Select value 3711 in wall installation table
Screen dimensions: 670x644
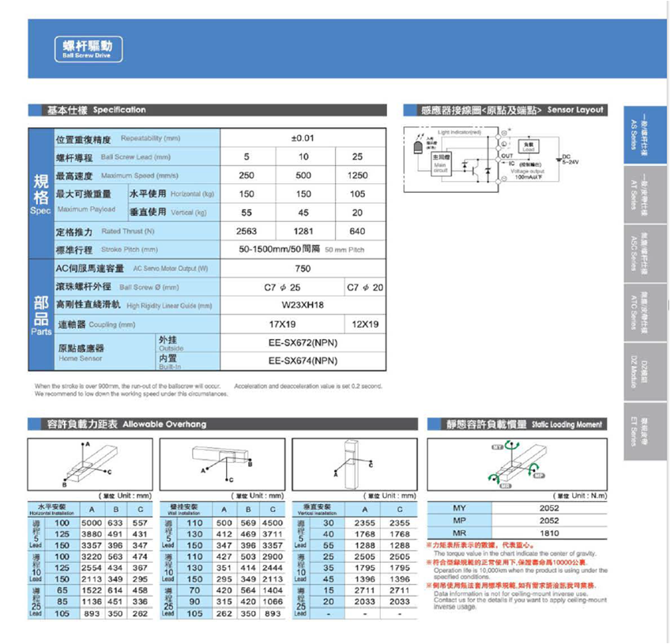pos(273,533)
